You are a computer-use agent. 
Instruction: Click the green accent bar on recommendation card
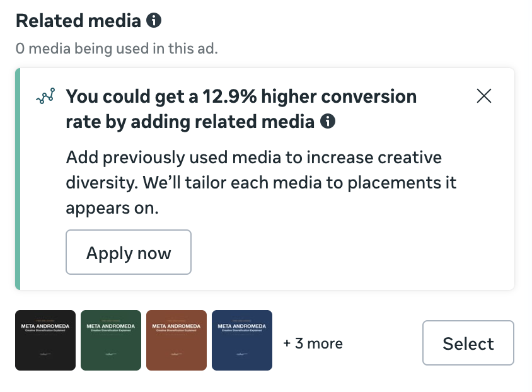coord(18,179)
